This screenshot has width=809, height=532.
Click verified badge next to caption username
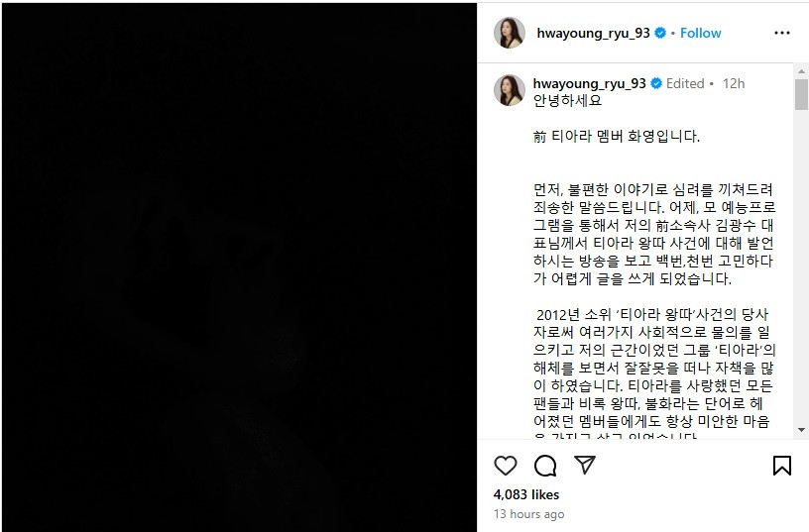pos(655,83)
